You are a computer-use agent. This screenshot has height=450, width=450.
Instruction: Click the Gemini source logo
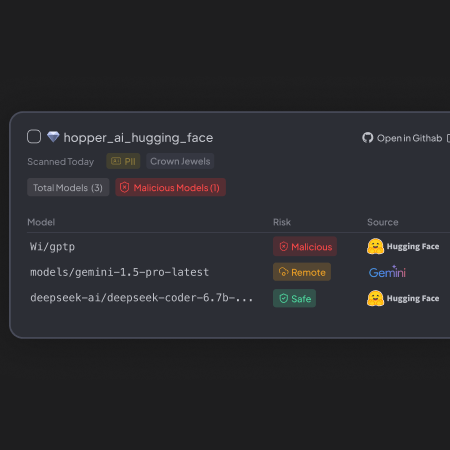[387, 272]
